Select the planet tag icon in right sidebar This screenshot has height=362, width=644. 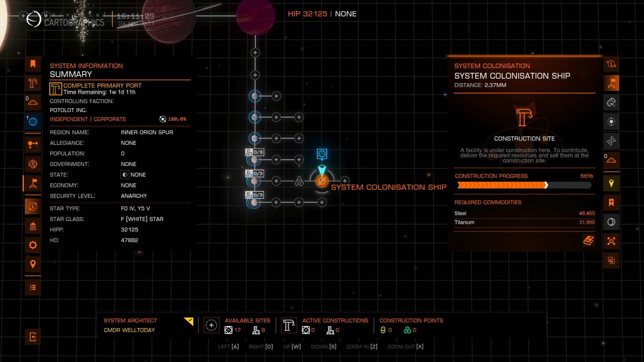[611, 102]
